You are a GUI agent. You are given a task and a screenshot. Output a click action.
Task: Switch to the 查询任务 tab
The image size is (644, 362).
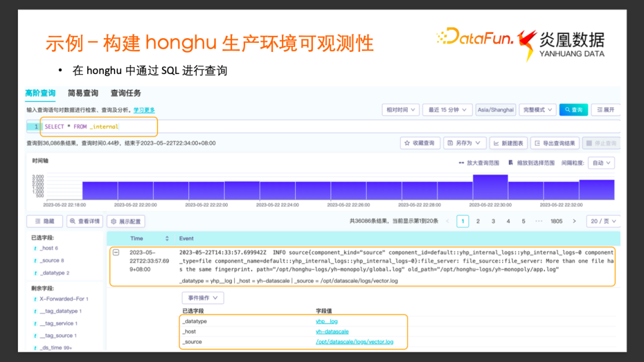(126, 93)
